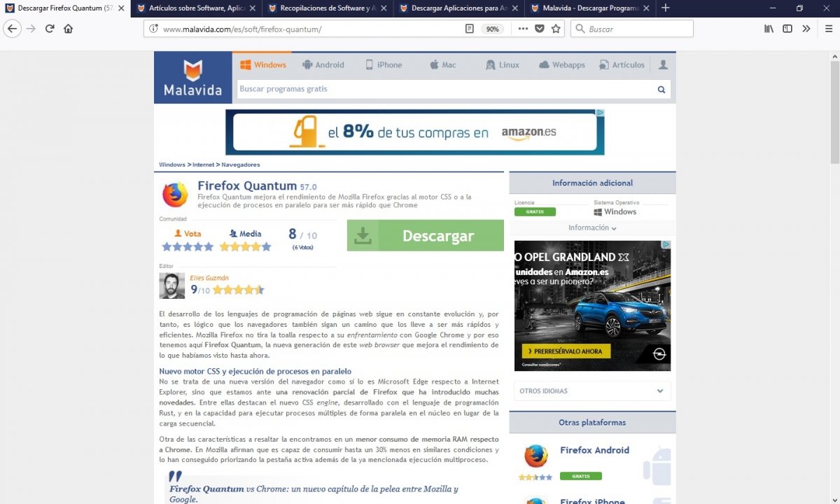
Task: Click the Firefox Quantum title heading
Action: pos(247,186)
